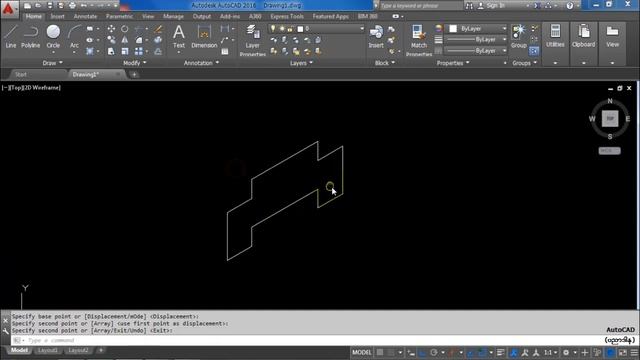Click the Insert block icon

point(376,36)
